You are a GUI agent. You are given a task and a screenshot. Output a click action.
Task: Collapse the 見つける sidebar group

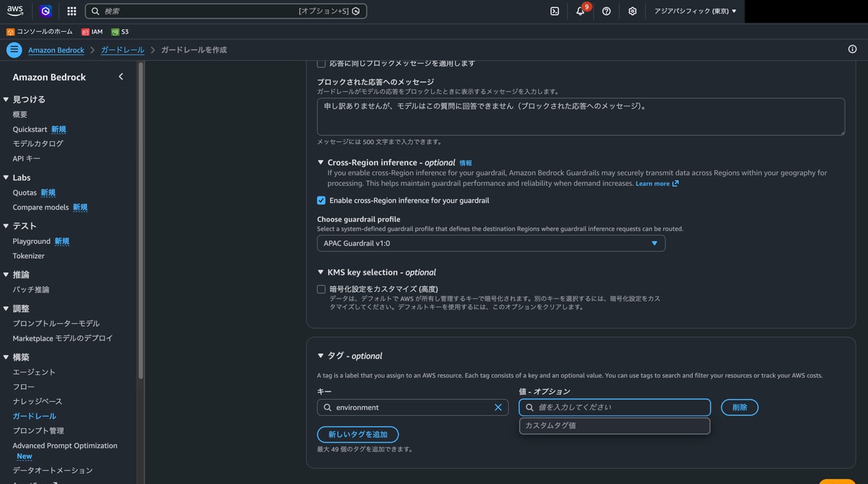pos(6,100)
